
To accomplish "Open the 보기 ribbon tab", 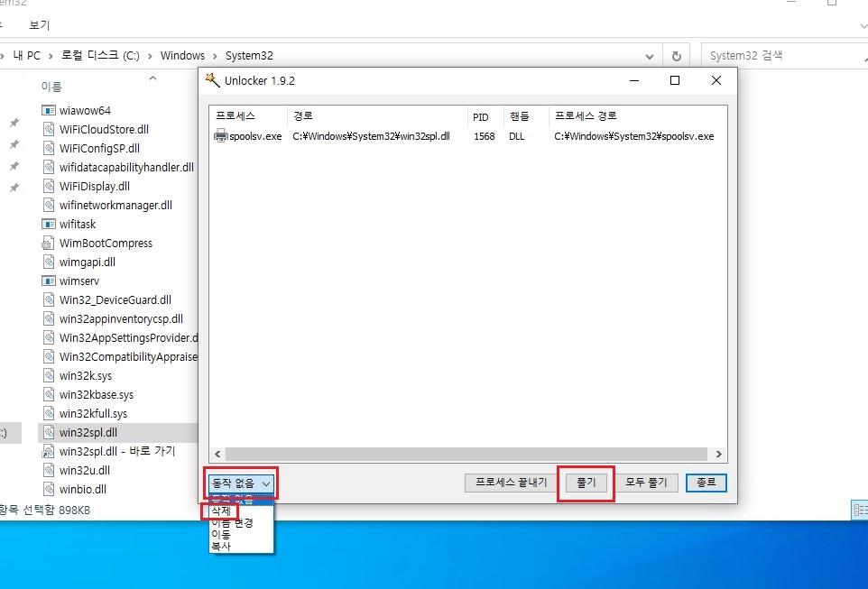I will (x=40, y=24).
